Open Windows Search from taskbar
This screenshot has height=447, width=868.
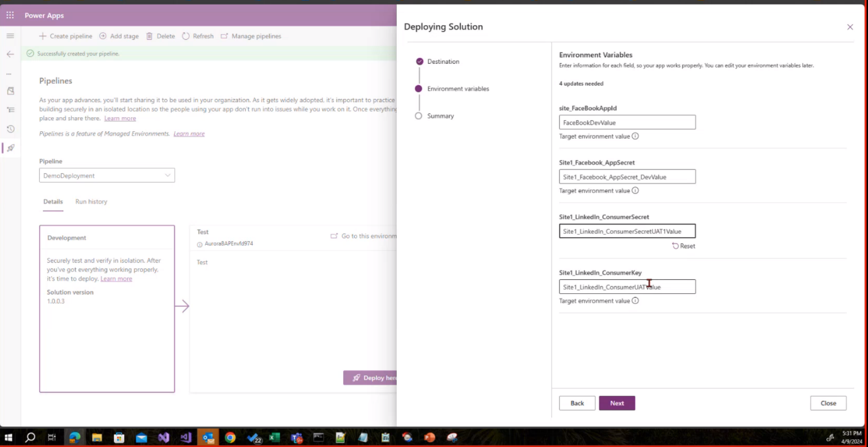(x=30, y=438)
